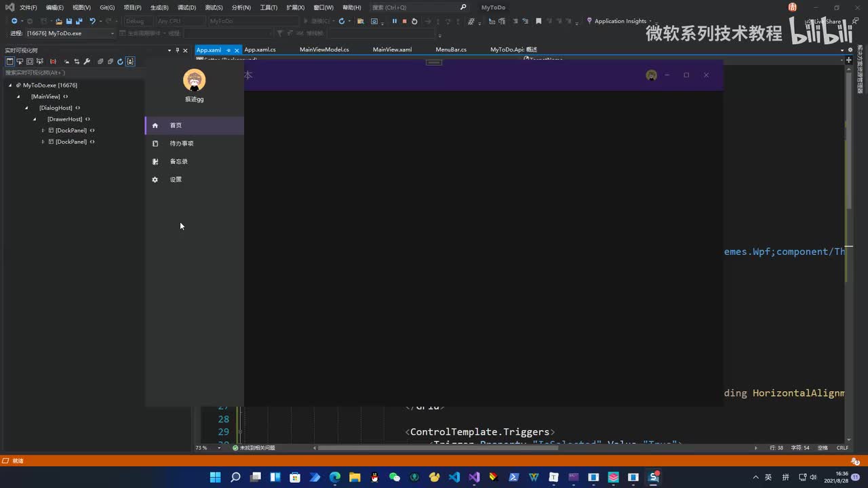
Task: Open the 工具(T) menu
Action: pyautogui.click(x=269, y=7)
